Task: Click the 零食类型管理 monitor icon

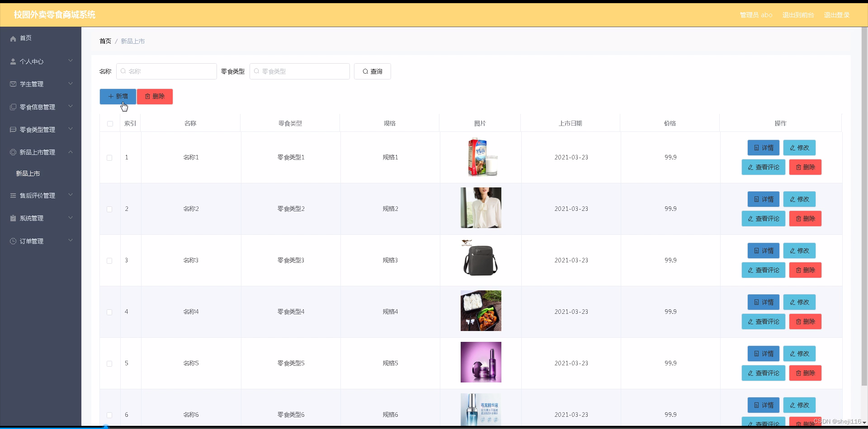Action: click(13, 130)
